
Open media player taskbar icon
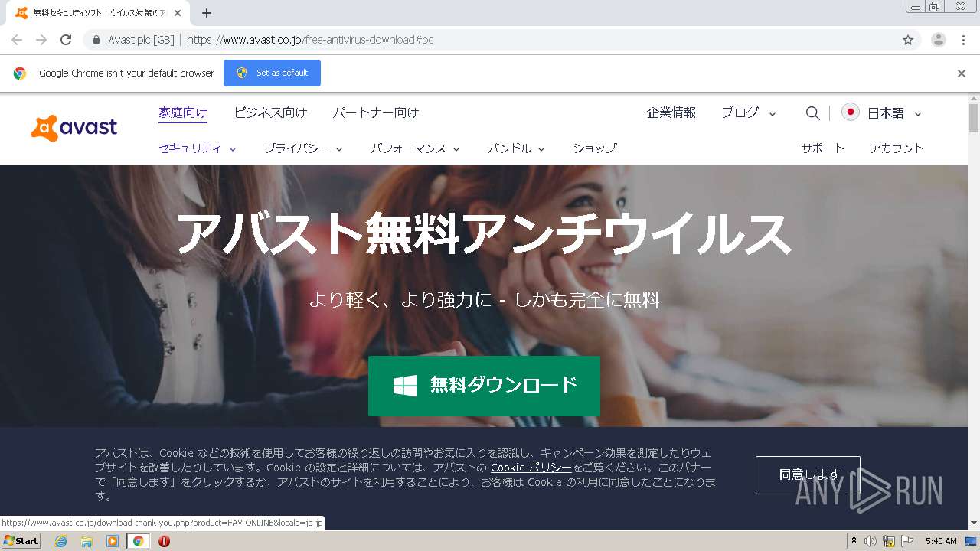click(x=113, y=541)
